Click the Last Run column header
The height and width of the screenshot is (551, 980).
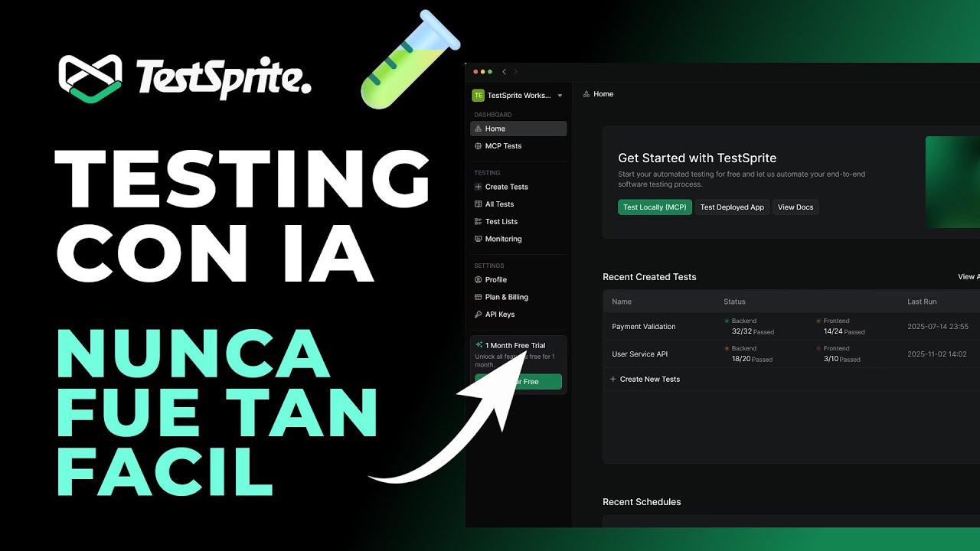point(922,302)
